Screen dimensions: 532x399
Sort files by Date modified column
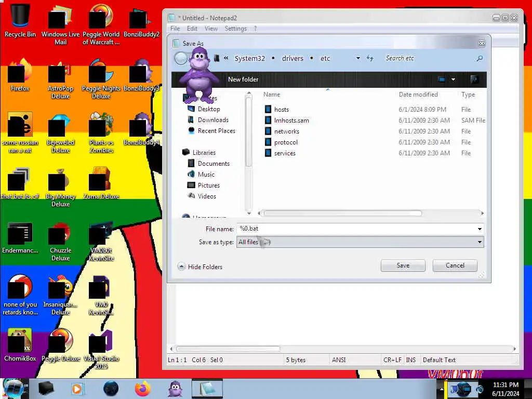pyautogui.click(x=418, y=95)
